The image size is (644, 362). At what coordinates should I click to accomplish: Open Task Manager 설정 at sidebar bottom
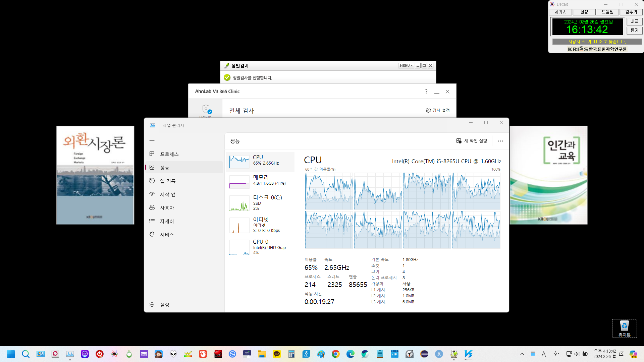[184, 305]
